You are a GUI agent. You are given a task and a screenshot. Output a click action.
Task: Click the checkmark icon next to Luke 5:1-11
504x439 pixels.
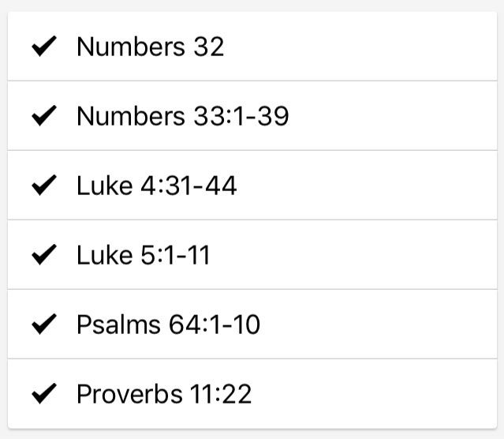pyautogui.click(x=43, y=256)
